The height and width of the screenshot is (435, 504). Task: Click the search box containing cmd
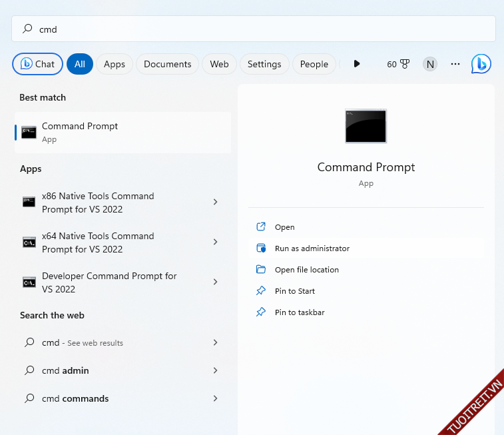coord(253,29)
